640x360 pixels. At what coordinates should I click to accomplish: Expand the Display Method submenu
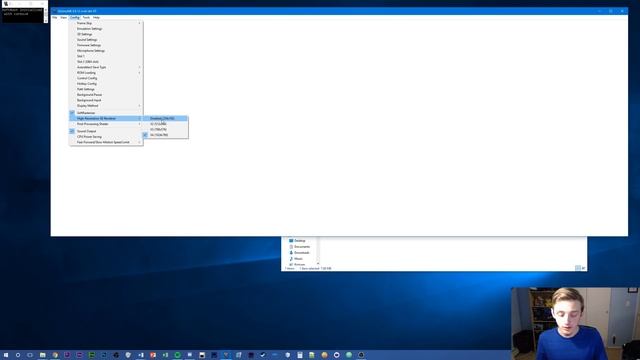click(106, 106)
